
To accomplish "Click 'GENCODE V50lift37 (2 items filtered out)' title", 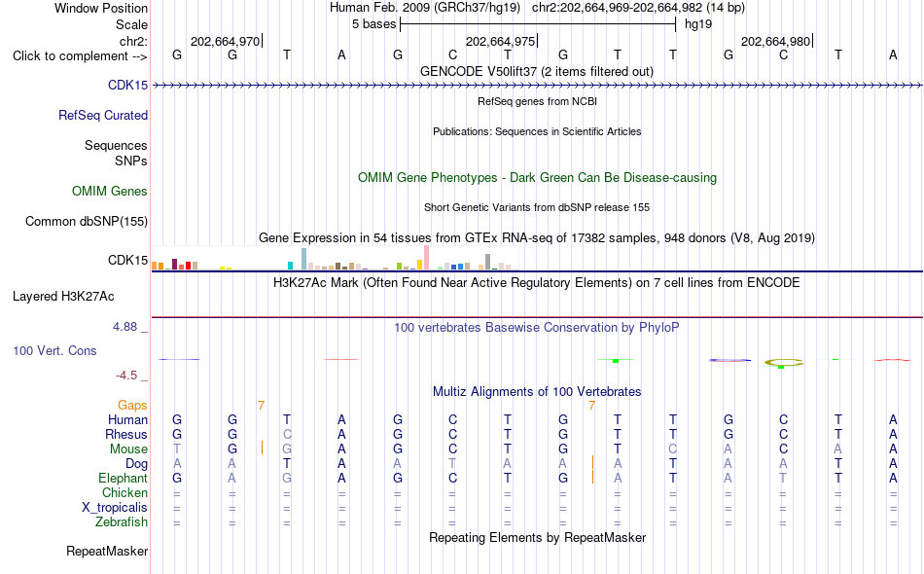I will point(537,71).
